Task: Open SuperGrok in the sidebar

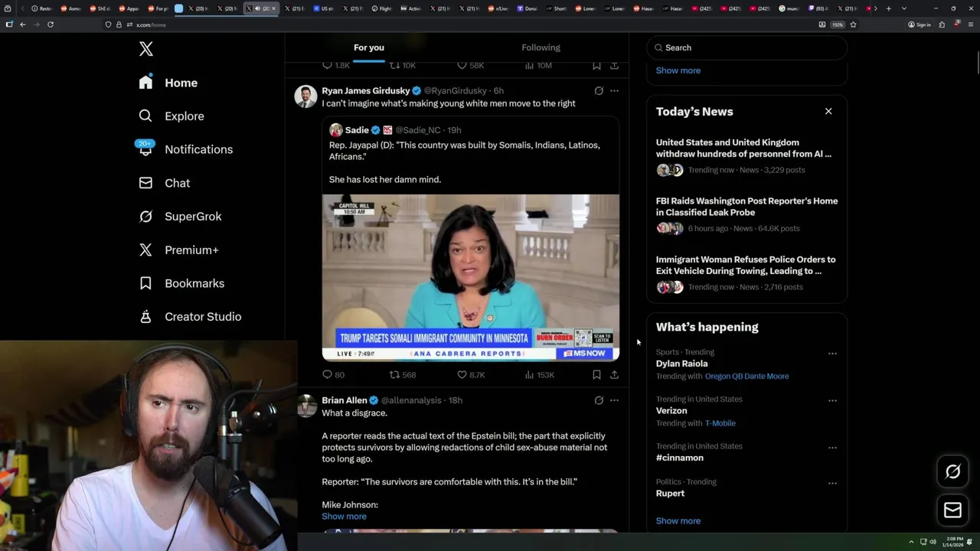Action: [180, 217]
